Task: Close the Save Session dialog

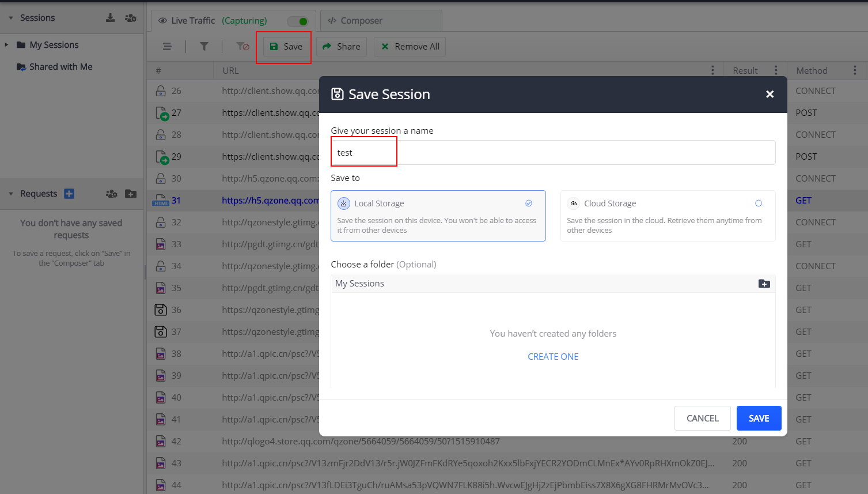Action: point(770,94)
